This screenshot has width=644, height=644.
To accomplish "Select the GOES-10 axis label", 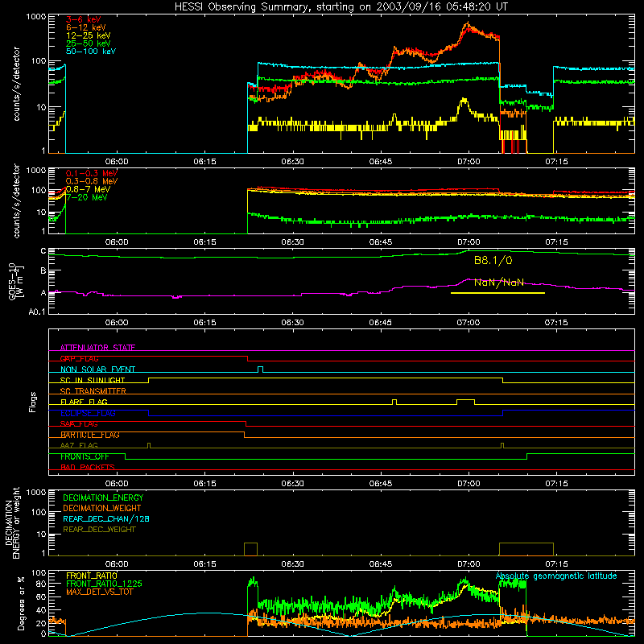I will click(x=15, y=282).
